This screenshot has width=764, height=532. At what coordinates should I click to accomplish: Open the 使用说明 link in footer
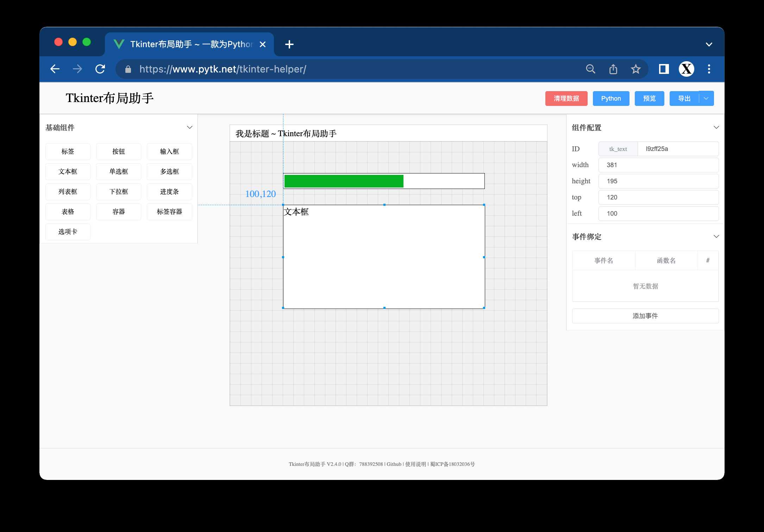(415, 464)
